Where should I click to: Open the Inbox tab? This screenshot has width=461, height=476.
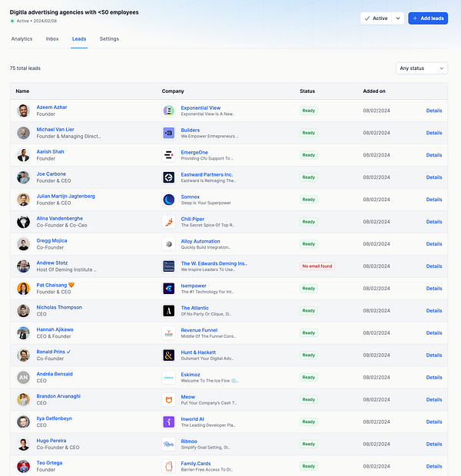click(52, 39)
